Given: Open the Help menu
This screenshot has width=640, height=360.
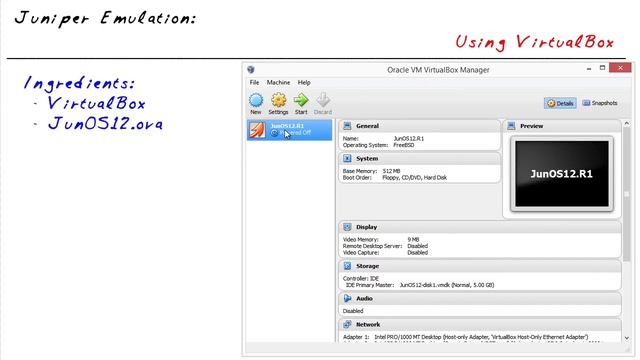Looking at the screenshot, I should click(x=304, y=82).
